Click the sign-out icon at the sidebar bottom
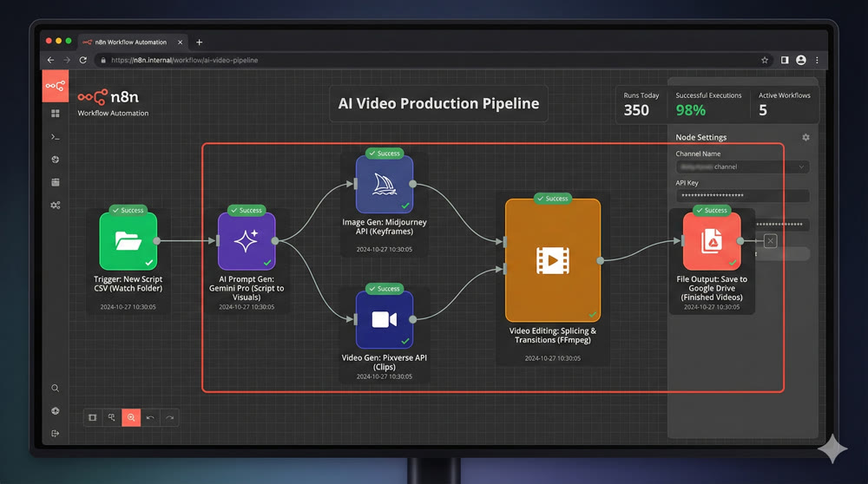This screenshot has height=484, width=868. [56, 434]
